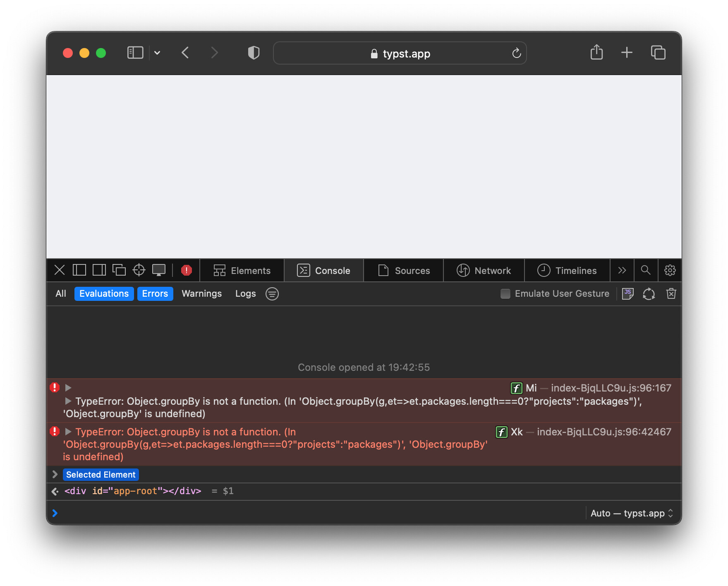The image size is (728, 586).
Task: Open the index-BjqLLC9u.js:96:167 source link
Action: pyautogui.click(x=611, y=388)
